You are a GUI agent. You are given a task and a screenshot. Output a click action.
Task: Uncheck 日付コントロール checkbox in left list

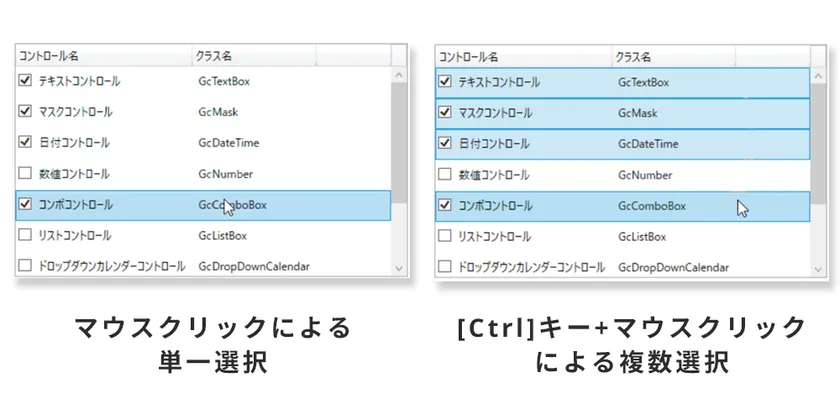(x=25, y=142)
